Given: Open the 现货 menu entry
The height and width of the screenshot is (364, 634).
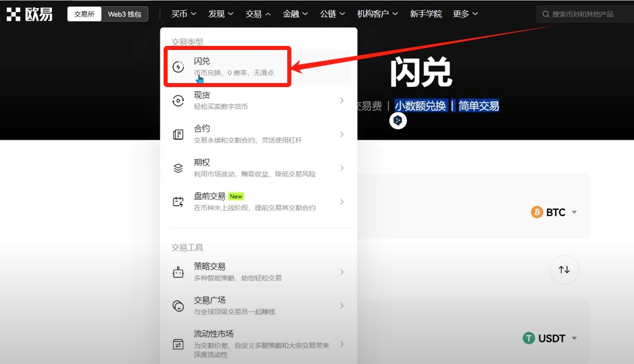Looking at the screenshot, I should [259, 101].
